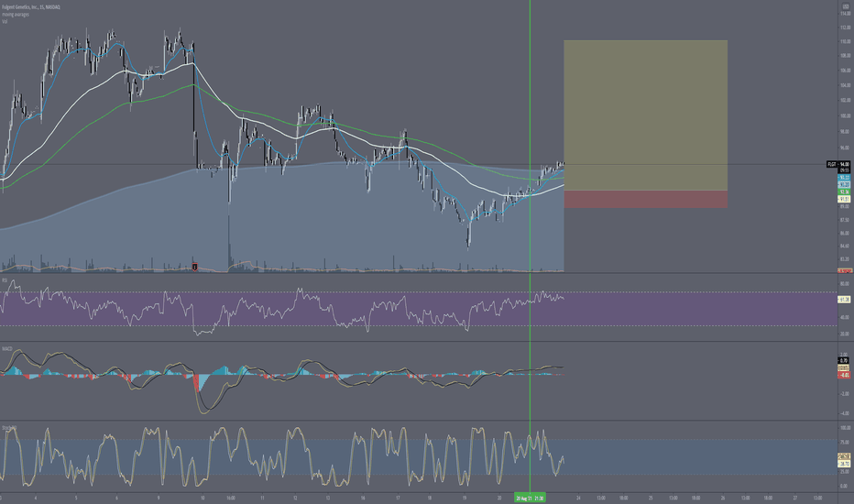Click the FLGT 94.00 last price label

coord(838,164)
